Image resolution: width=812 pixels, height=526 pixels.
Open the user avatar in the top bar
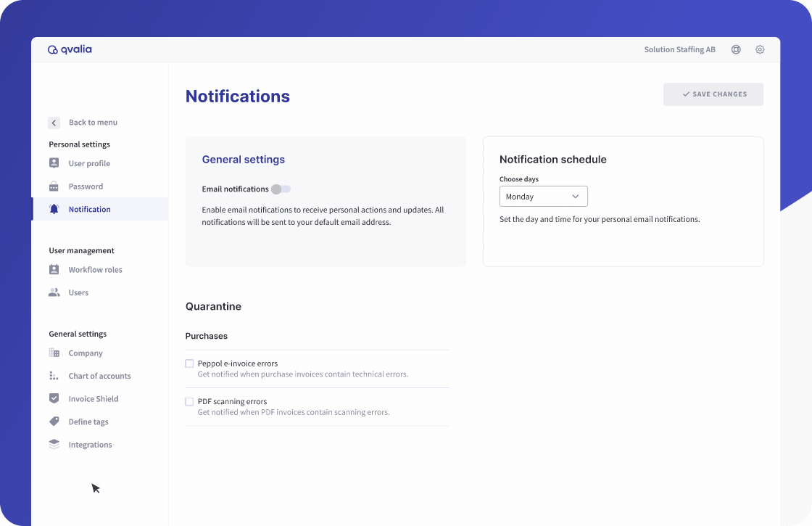coord(736,49)
